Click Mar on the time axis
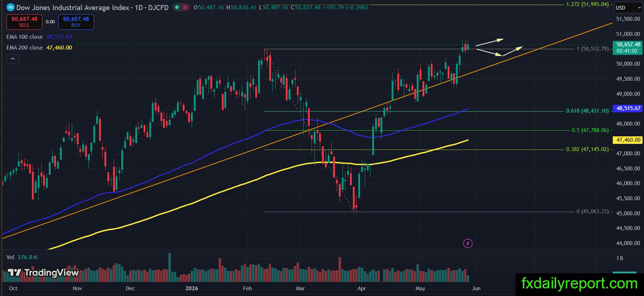Viewport: 644px width, 296px height. [x=300, y=288]
